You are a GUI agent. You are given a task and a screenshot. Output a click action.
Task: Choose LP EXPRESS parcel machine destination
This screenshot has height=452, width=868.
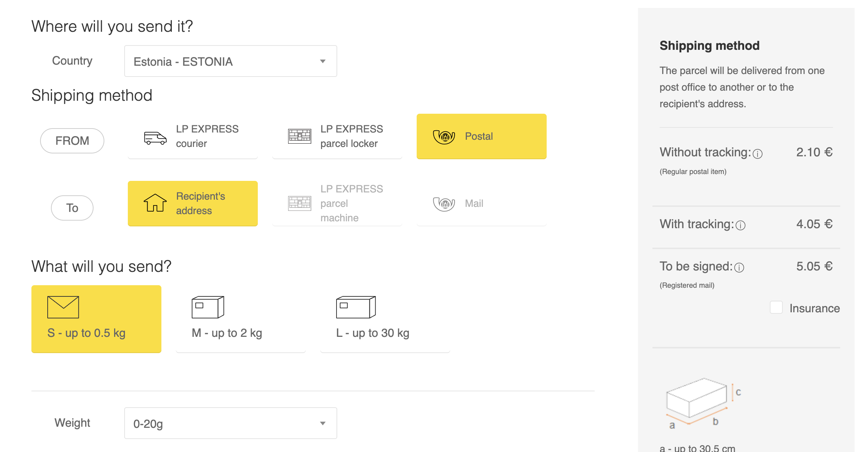click(337, 204)
